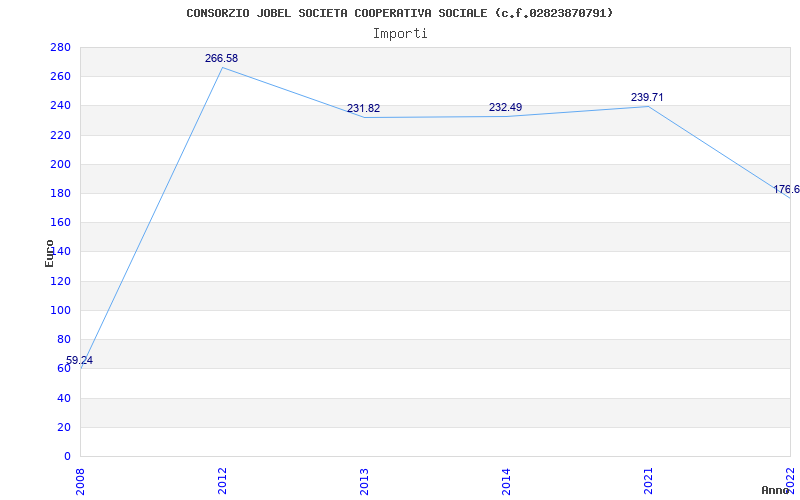Click the 80 y-axis tick label

click(63, 339)
